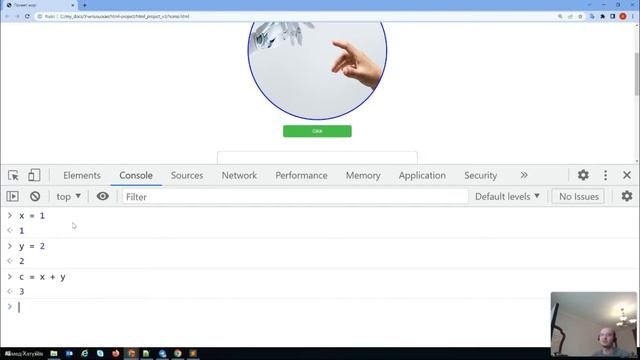Close the current browser tab
This screenshot has height=360, width=640.
(73, 5)
